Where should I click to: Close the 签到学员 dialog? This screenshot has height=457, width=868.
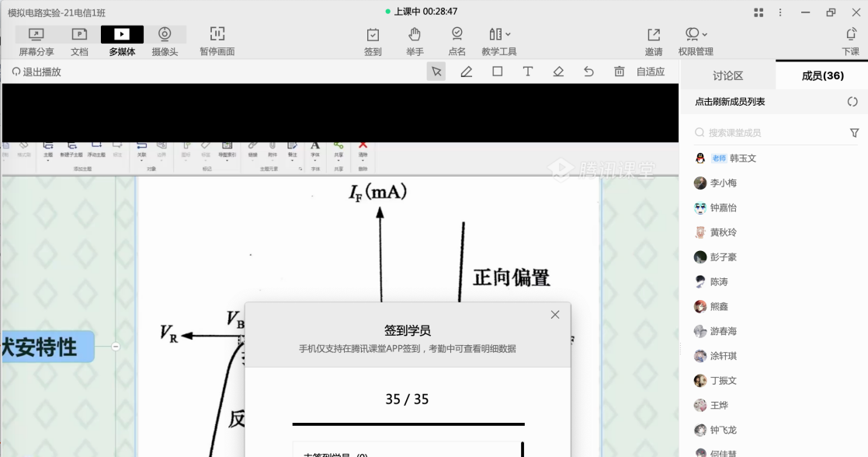point(555,315)
